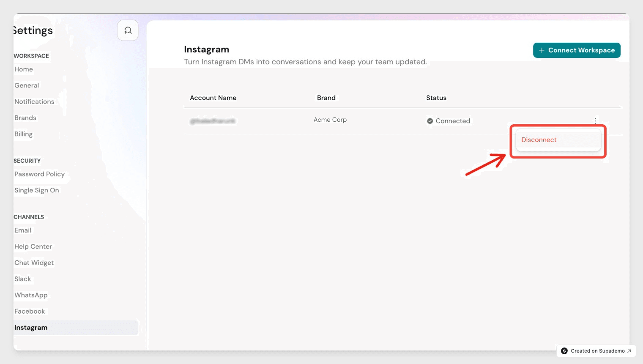Viewport: 643px width, 364px height.
Task: Click the Status column header
Action: 436,98
